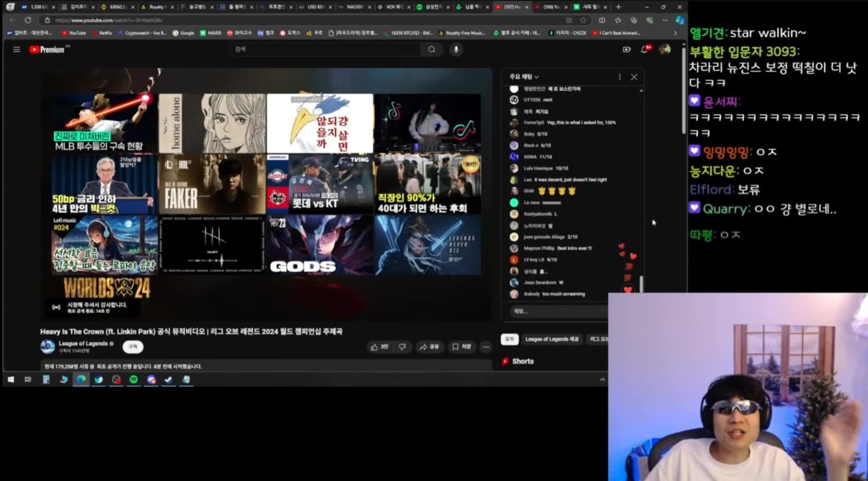Open Microsoft Edge from taskbar
868x481 pixels.
click(x=81, y=379)
